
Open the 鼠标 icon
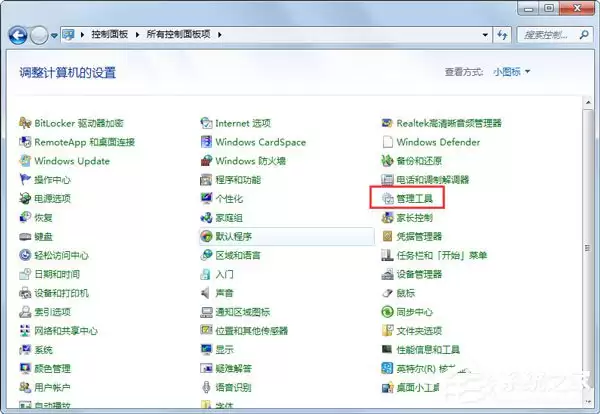coord(388,293)
